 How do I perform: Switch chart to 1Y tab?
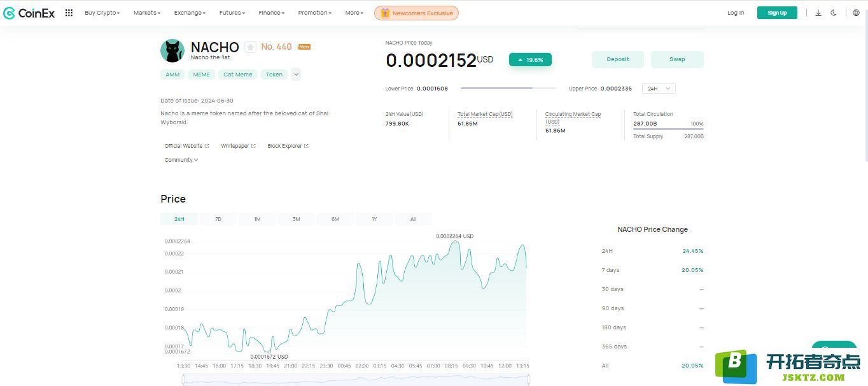pyautogui.click(x=374, y=219)
